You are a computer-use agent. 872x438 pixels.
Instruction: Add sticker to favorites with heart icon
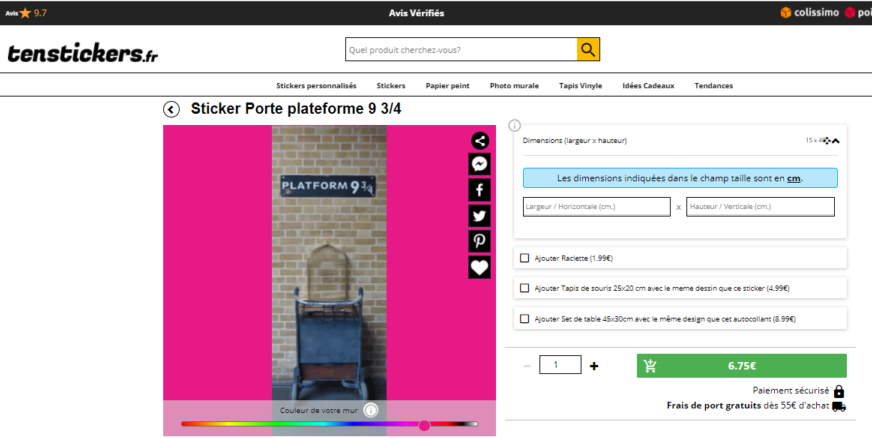tap(479, 267)
